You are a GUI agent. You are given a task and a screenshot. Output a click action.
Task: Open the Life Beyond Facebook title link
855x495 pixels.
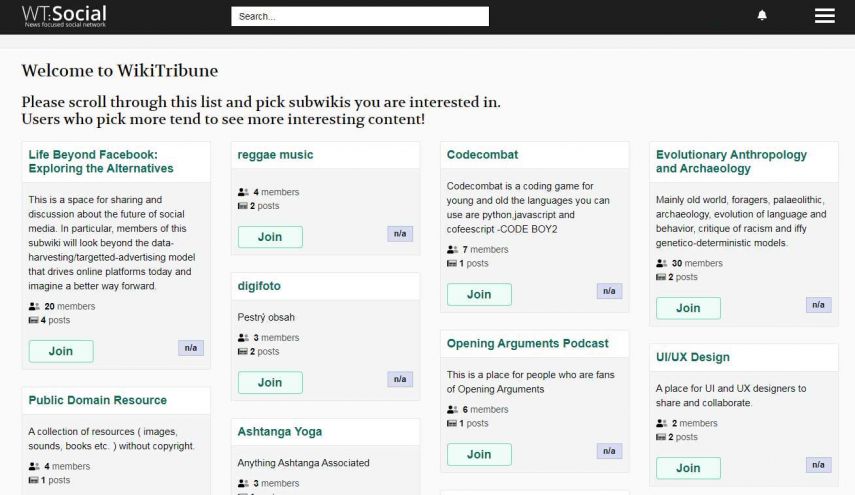coord(101,161)
